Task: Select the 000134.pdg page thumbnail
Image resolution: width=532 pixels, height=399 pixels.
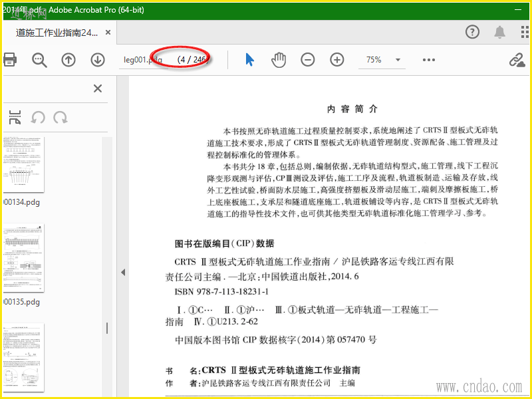Action: click(x=24, y=164)
